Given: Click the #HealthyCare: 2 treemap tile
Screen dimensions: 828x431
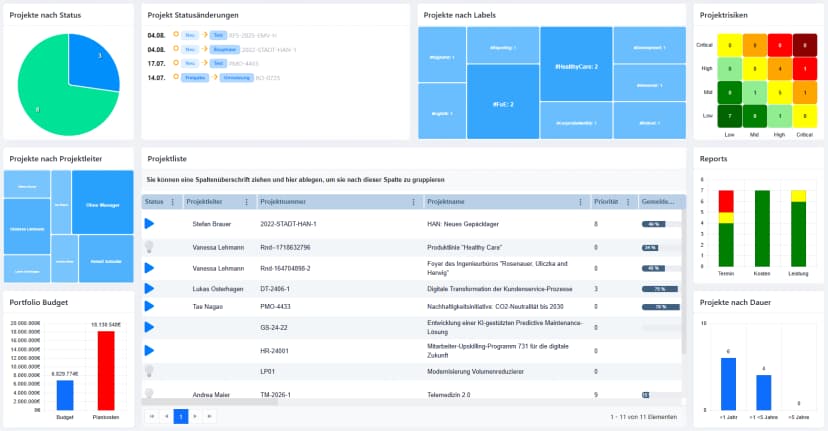Looking at the screenshot, I should coord(576,64).
